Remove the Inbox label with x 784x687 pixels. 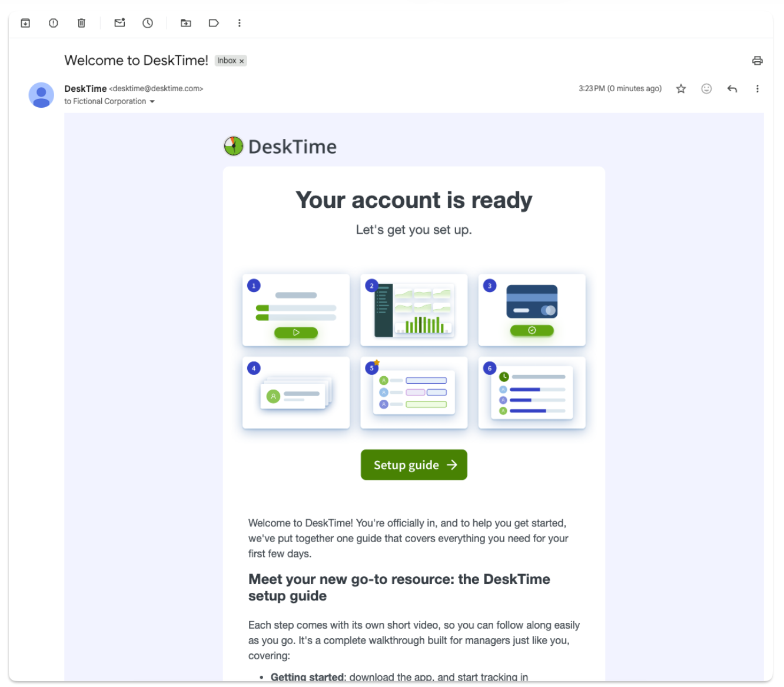[x=241, y=61]
